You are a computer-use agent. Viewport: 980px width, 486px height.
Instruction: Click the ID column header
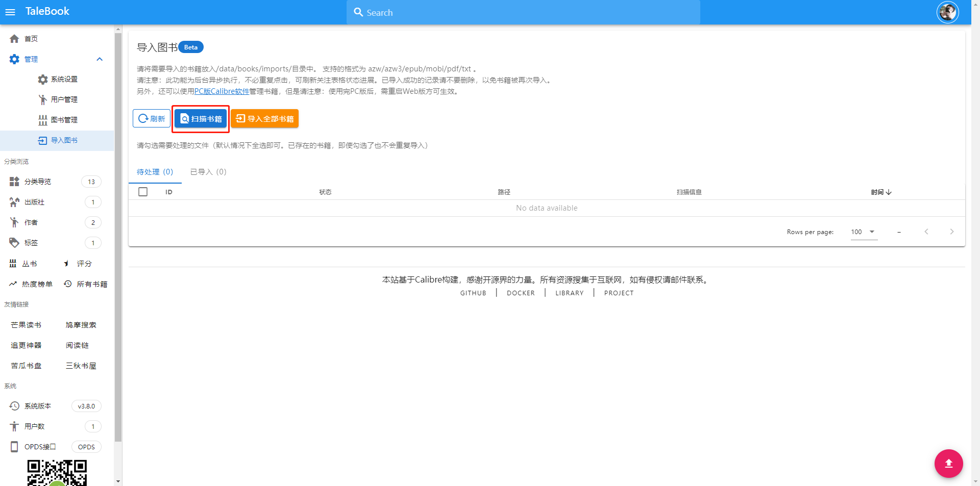(x=169, y=192)
